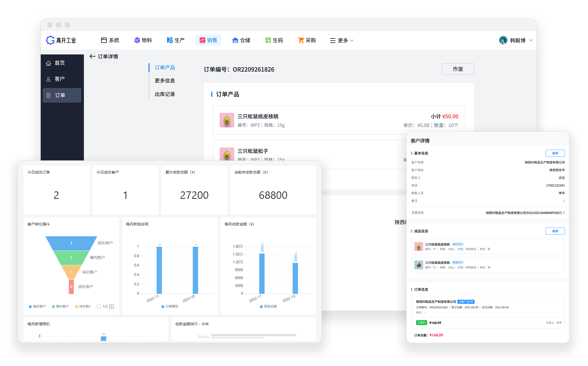
Task: Select the 更多信息 section tab
Action: coord(165,81)
